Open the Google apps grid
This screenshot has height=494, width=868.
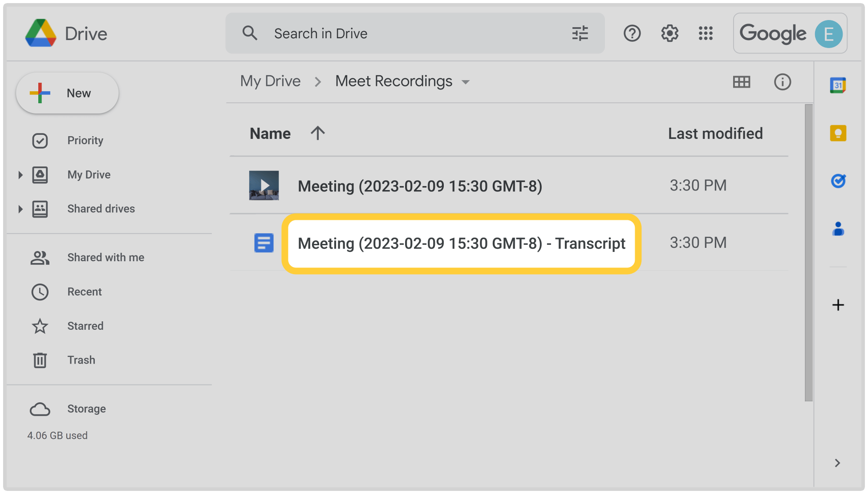[x=706, y=33]
